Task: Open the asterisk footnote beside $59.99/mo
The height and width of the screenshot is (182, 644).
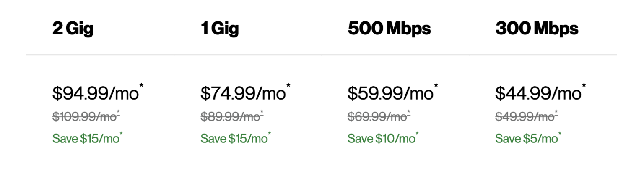Action: [x=436, y=87]
